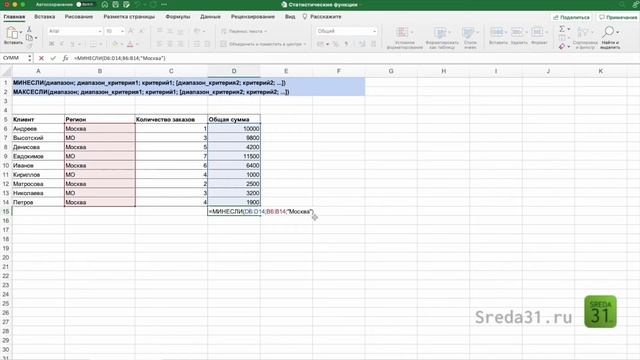Cancel formula entry with the X icon
The width and height of the screenshot is (640, 360).
click(x=41, y=58)
